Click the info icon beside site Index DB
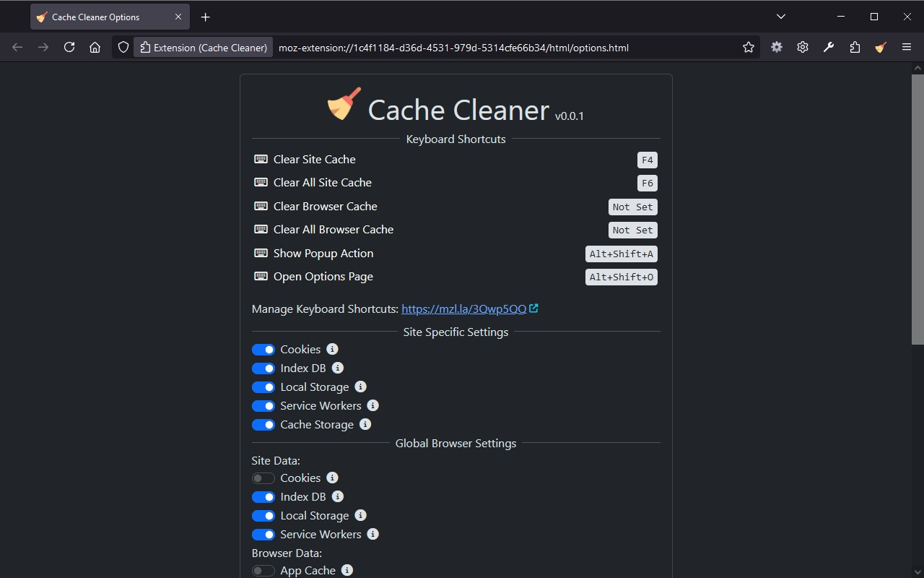The height and width of the screenshot is (578, 924). click(x=337, y=368)
